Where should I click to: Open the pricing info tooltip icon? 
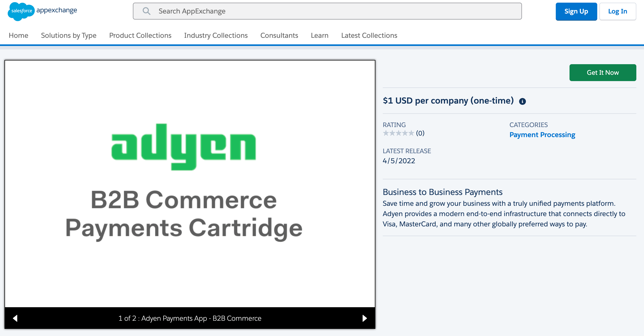pyautogui.click(x=522, y=101)
